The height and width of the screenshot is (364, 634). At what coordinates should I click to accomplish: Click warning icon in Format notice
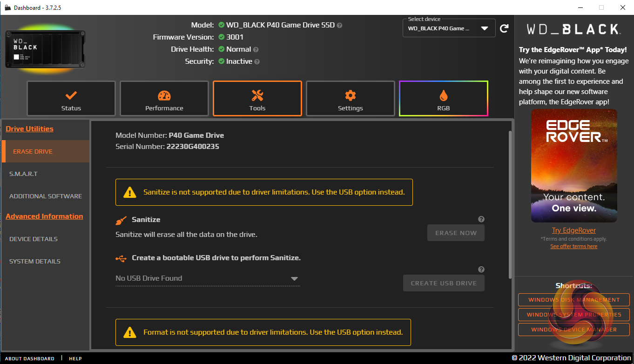coord(129,332)
